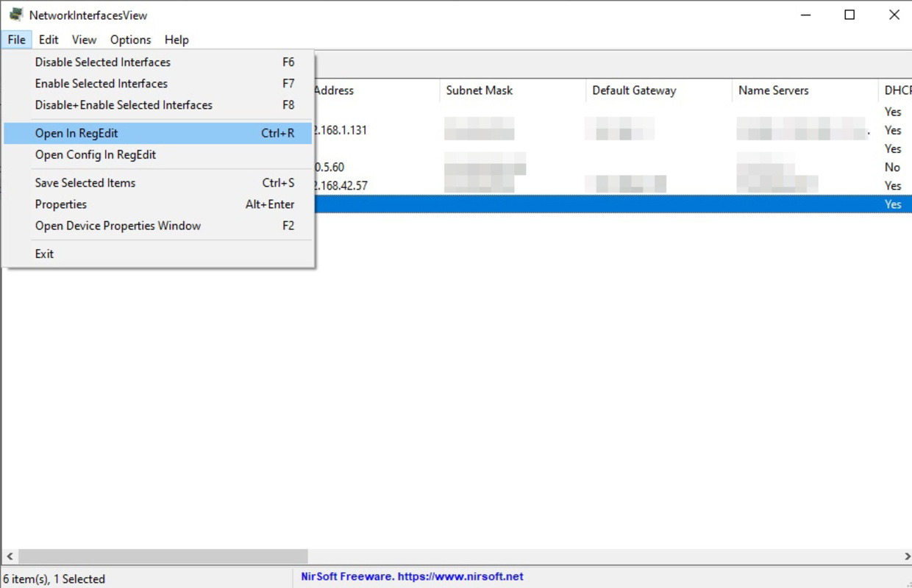Select Open In RegEdit
912x588 pixels.
[x=158, y=133]
